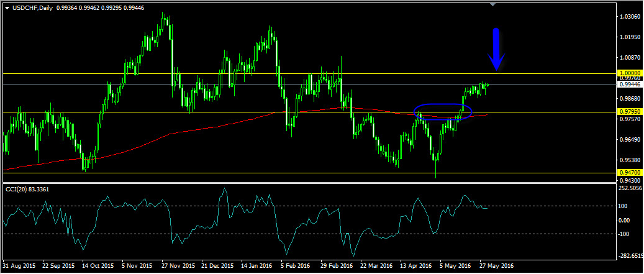Image resolution: width=644 pixels, height=274 pixels.
Task: Click the 1.01950 price axis label
Action: 630,37
